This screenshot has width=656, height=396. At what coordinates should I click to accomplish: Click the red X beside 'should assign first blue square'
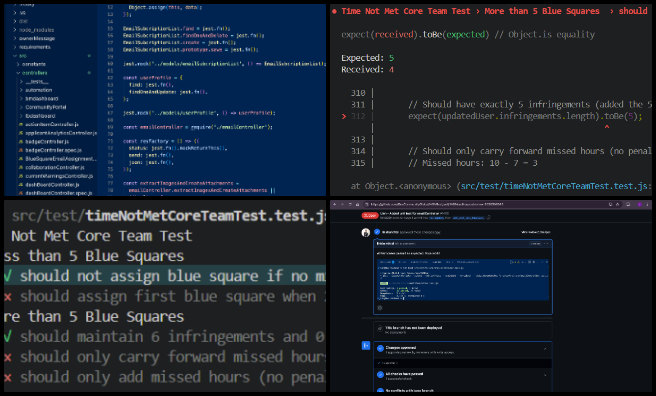click(8, 296)
